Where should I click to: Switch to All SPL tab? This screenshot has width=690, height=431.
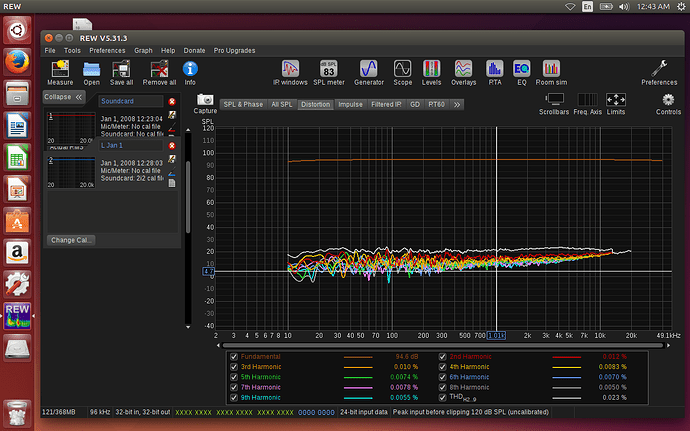282,104
